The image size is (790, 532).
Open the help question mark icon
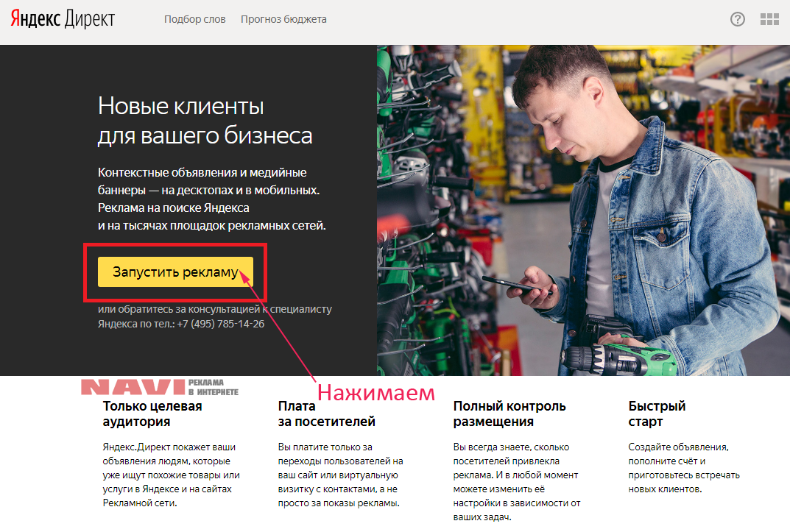click(737, 19)
